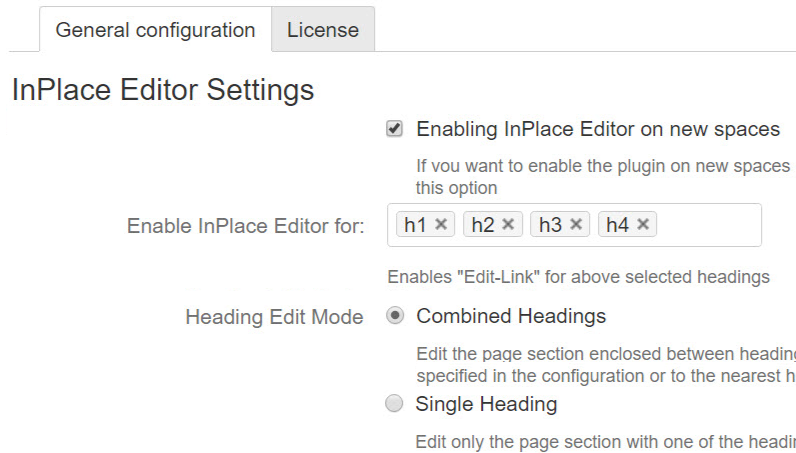Click the x on the h4 tag

(643, 225)
